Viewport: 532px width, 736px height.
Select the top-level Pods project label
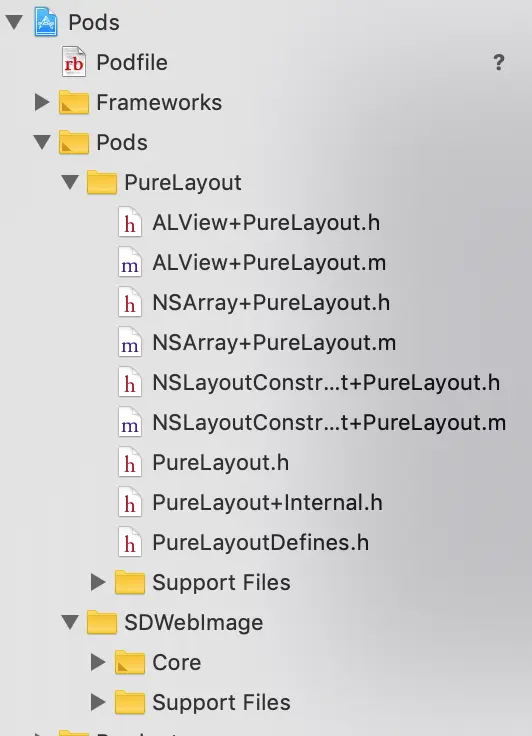[x=94, y=22]
